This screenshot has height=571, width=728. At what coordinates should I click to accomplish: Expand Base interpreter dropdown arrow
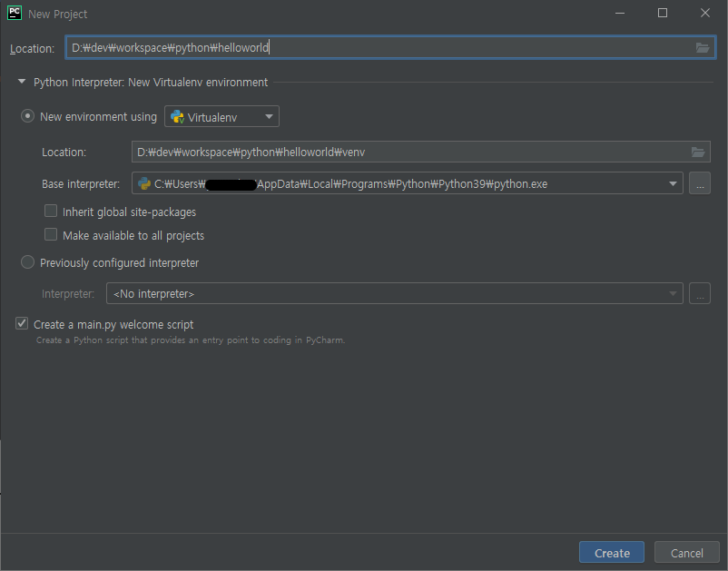click(673, 184)
